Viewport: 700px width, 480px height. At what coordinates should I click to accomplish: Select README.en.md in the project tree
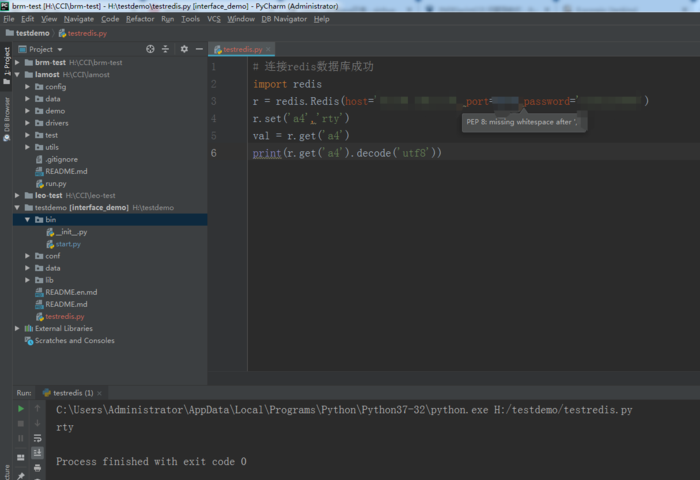66,292
